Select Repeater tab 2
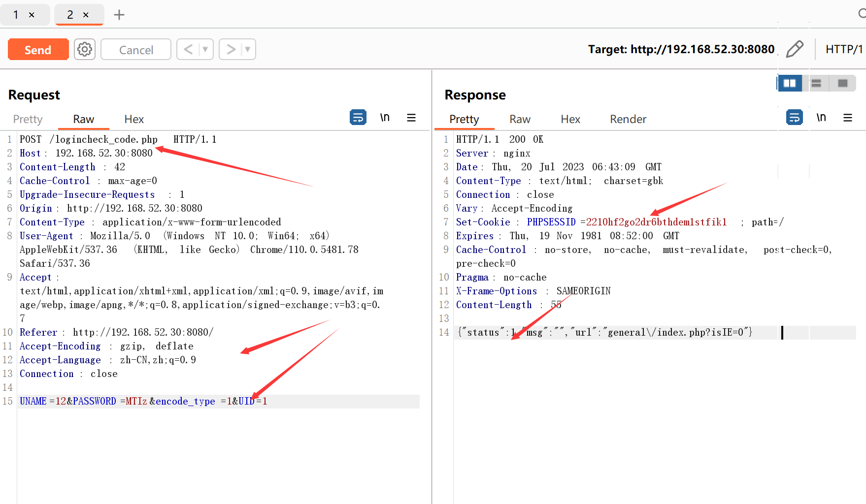This screenshot has width=866, height=504. coord(70,15)
